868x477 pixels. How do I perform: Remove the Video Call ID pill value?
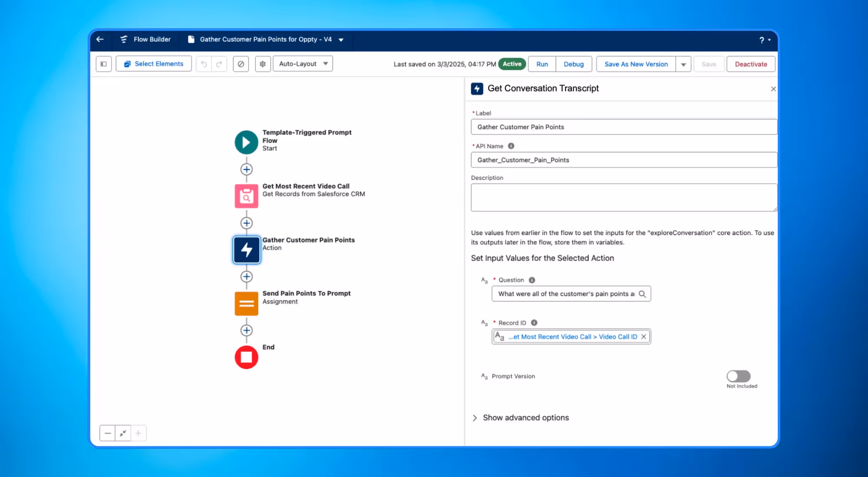click(644, 337)
